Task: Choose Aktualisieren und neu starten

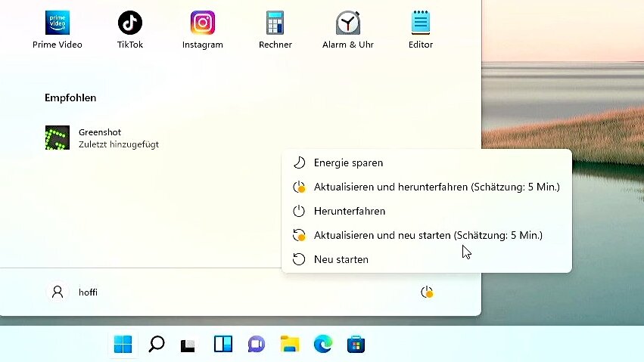Action: click(426, 235)
